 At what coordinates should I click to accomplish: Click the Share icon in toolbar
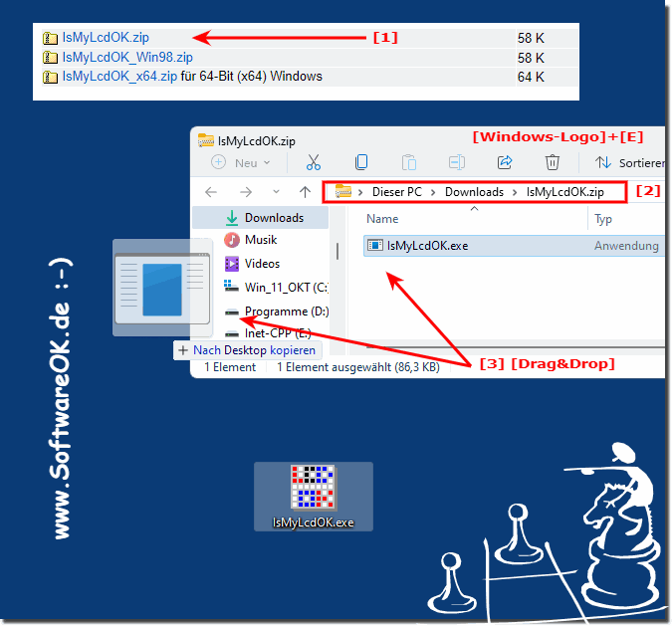pyautogui.click(x=505, y=162)
